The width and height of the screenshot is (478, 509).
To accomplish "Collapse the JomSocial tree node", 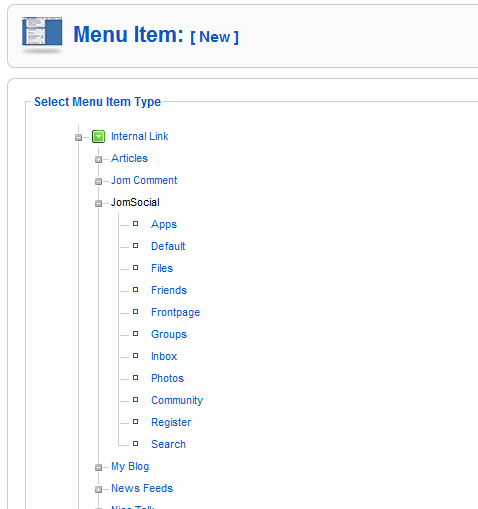I will 98,203.
